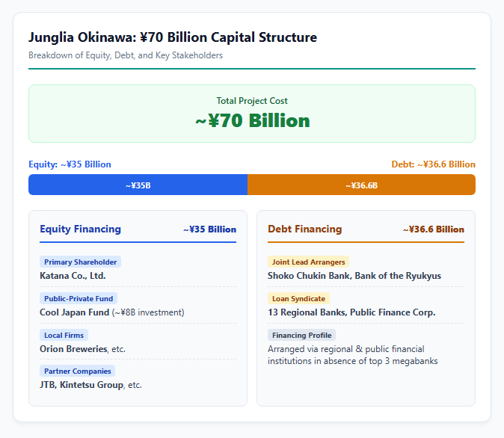Click the large '~¥70 Billion' figure
The height and width of the screenshot is (438, 504).
[x=252, y=121]
